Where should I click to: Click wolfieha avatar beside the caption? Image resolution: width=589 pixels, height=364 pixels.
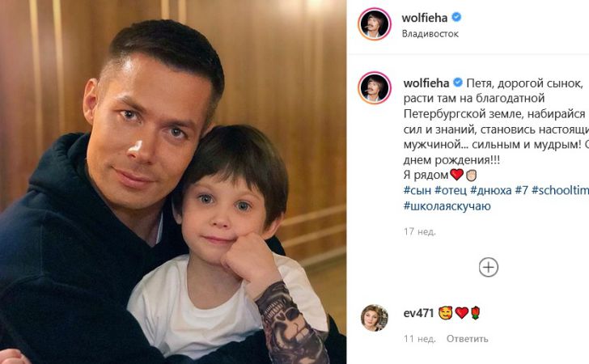pos(374,87)
